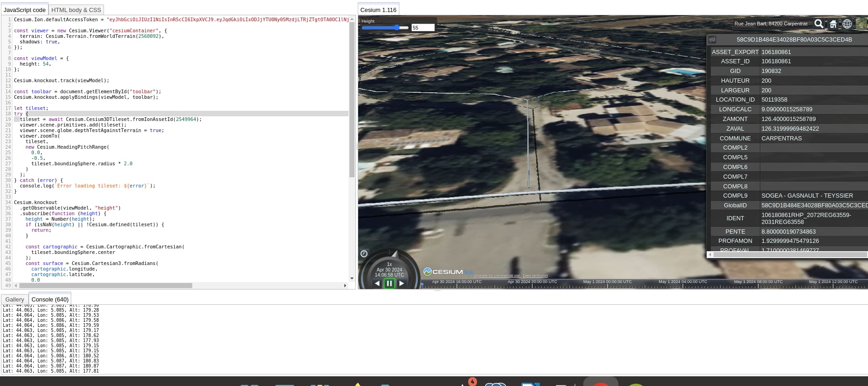The height and width of the screenshot is (386, 868).
Task: Click the ZAMONT value 126.4000015258789
Action: point(789,119)
